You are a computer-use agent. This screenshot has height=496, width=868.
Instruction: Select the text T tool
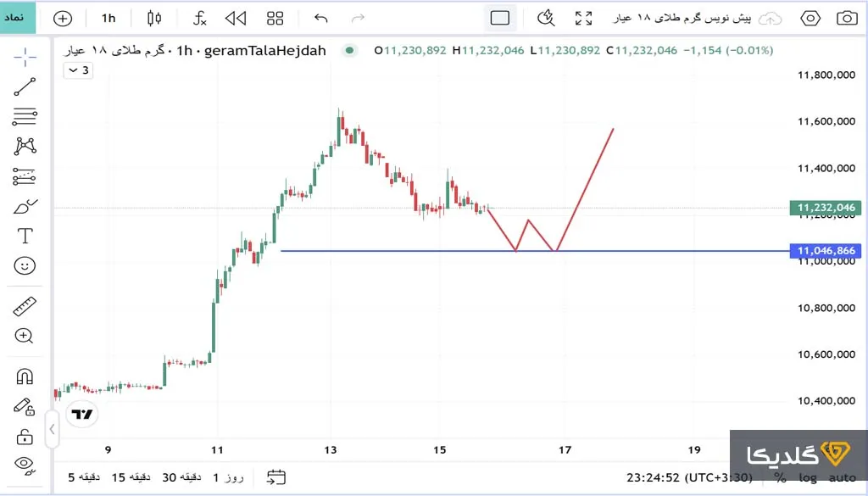click(25, 236)
